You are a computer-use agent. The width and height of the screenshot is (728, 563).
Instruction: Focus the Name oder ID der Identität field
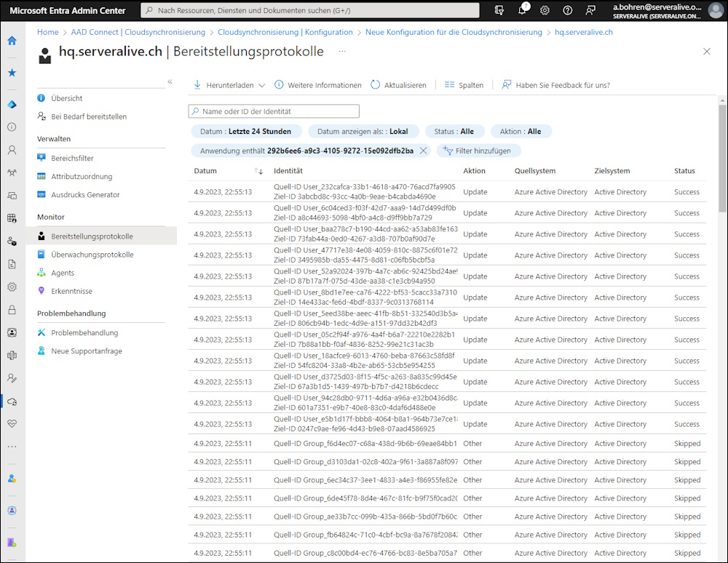[274, 111]
